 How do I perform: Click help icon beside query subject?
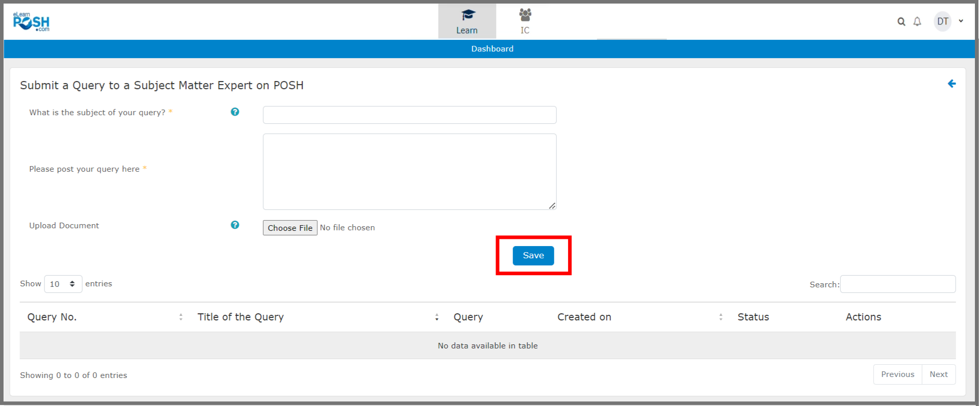click(235, 112)
